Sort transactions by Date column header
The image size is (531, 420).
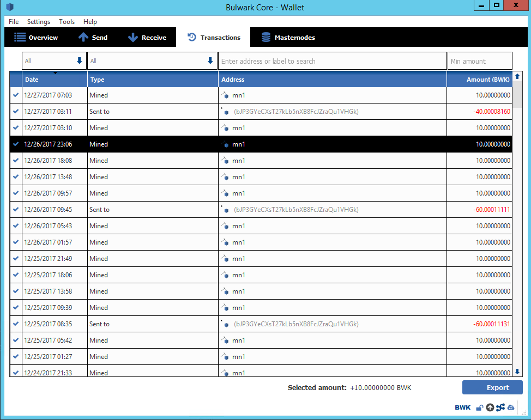click(x=55, y=80)
